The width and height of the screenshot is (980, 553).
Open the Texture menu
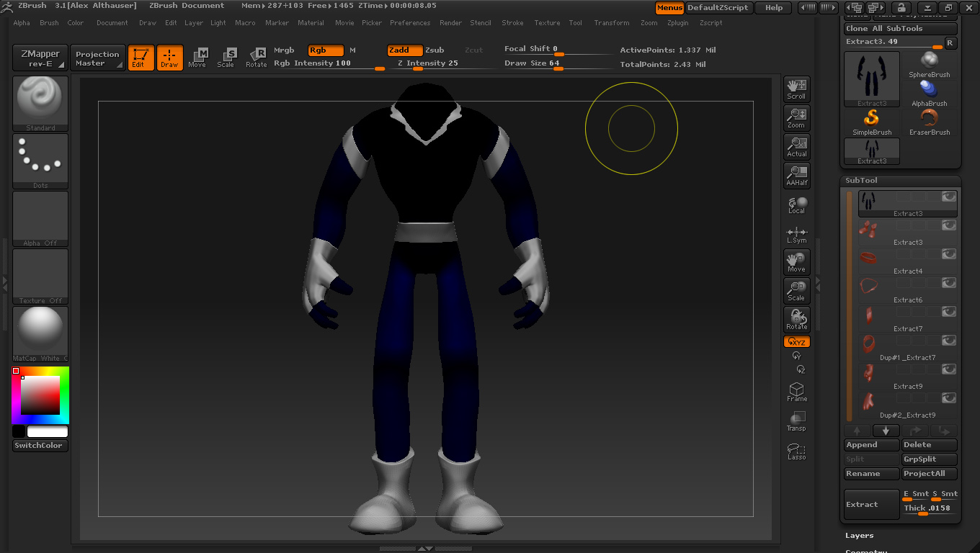click(x=547, y=23)
